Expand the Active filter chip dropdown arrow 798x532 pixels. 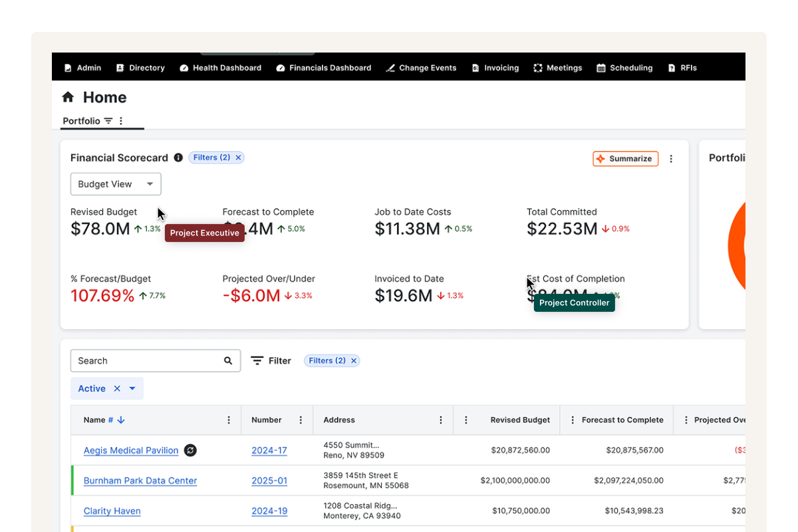coord(132,388)
